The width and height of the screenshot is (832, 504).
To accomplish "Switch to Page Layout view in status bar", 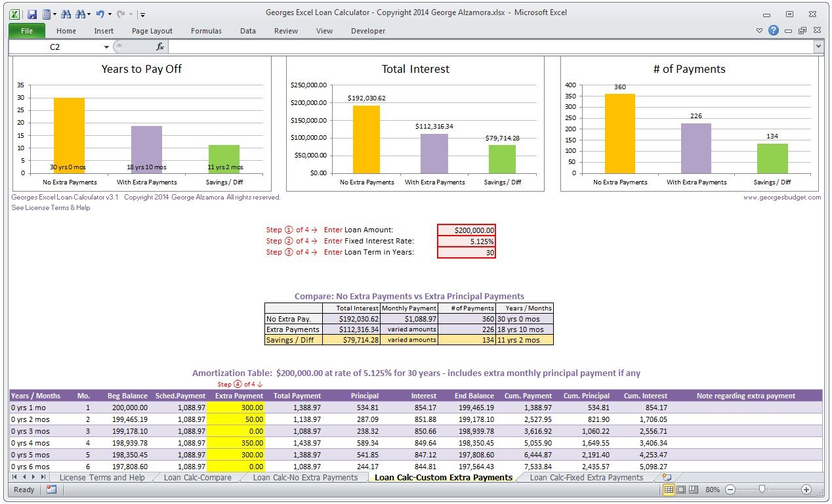I will [681, 490].
